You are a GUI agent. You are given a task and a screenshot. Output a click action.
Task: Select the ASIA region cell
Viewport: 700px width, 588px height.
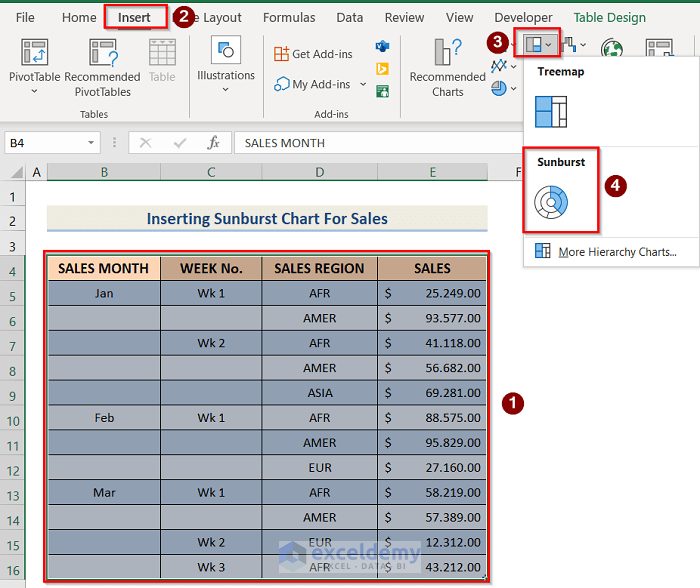[x=320, y=393]
